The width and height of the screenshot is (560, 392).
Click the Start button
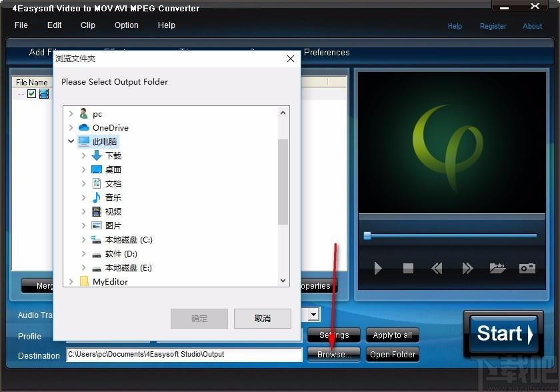pos(503,334)
